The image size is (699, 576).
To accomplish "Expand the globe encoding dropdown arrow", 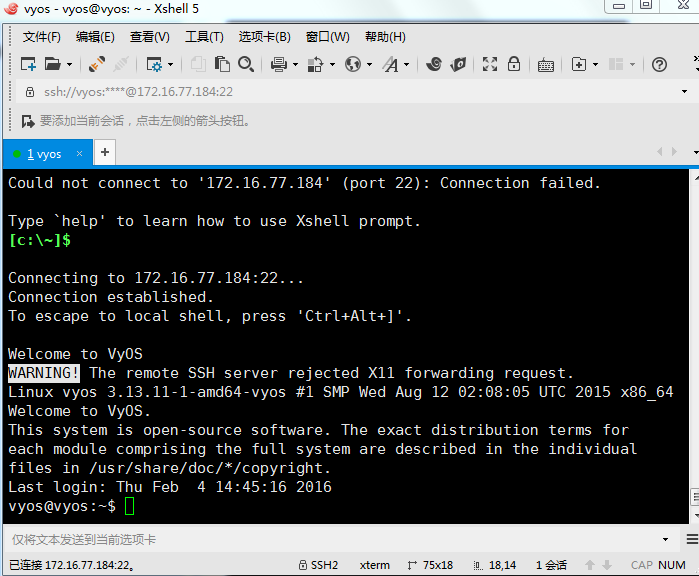I will 368,64.
